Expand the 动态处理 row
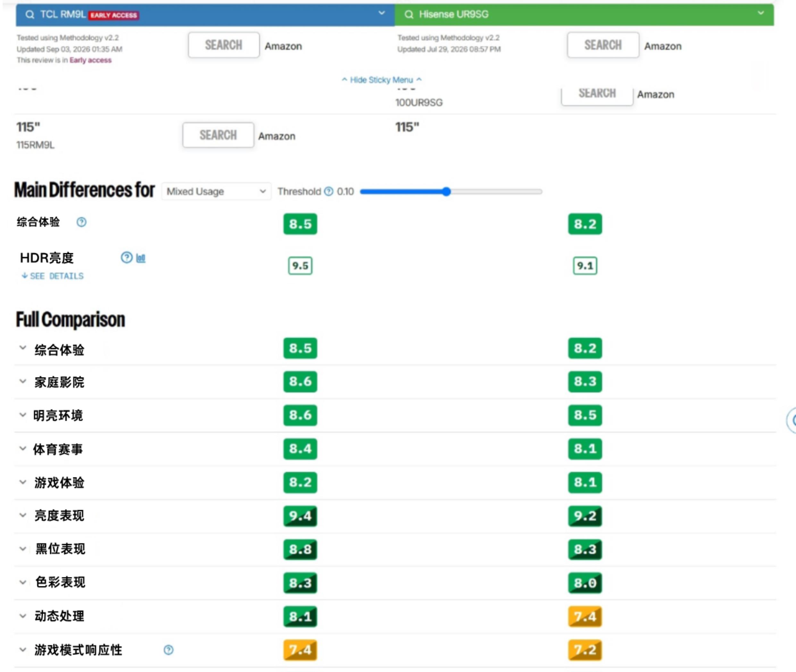The image size is (796, 672). [23, 616]
